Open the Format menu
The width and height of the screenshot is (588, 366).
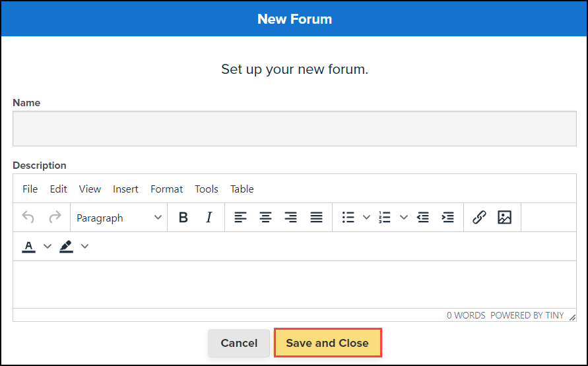click(x=166, y=189)
